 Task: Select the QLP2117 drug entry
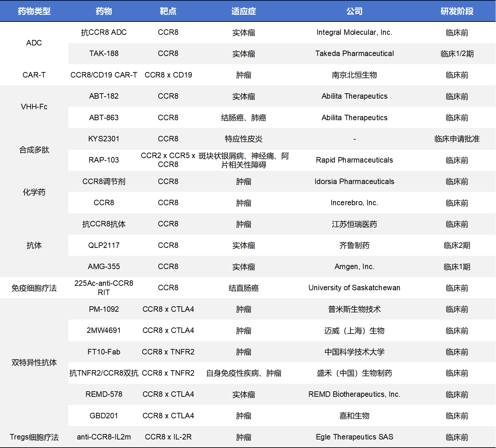coord(104,246)
